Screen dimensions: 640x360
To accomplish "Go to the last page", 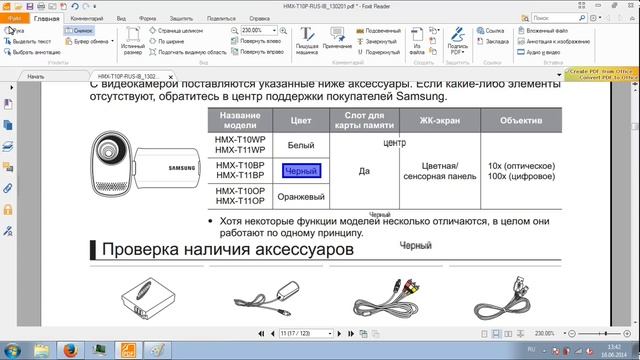I will point(351,333).
